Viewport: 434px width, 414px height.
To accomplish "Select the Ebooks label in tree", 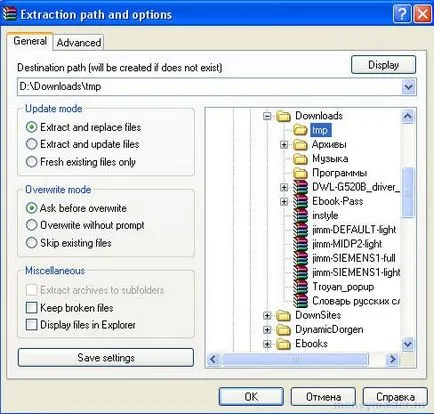I will [311, 344].
